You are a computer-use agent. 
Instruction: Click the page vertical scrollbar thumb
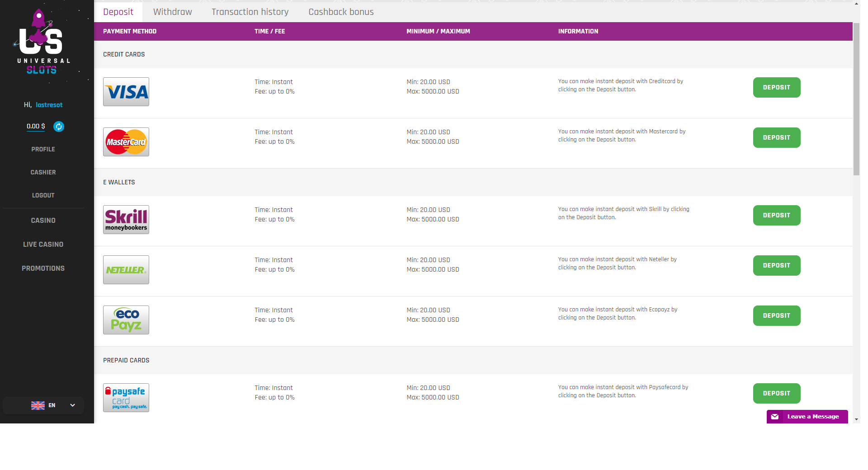(x=856, y=99)
